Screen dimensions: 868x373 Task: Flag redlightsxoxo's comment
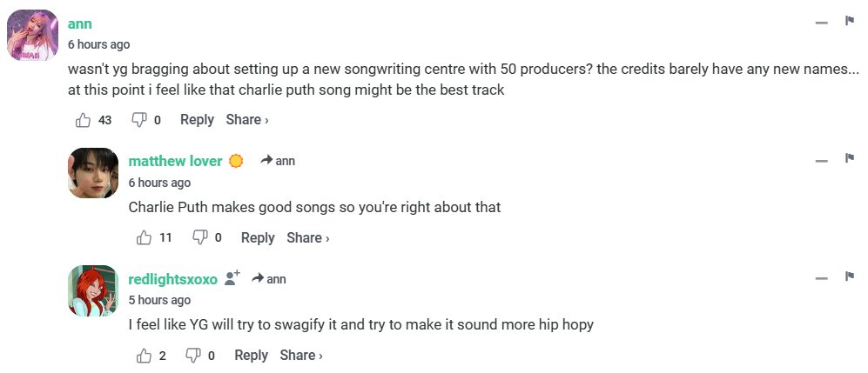point(849,276)
